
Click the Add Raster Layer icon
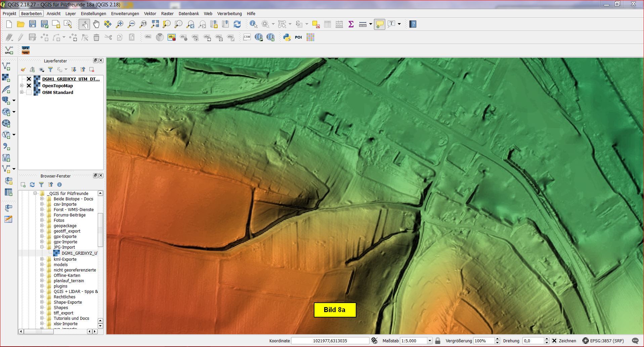(x=6, y=78)
